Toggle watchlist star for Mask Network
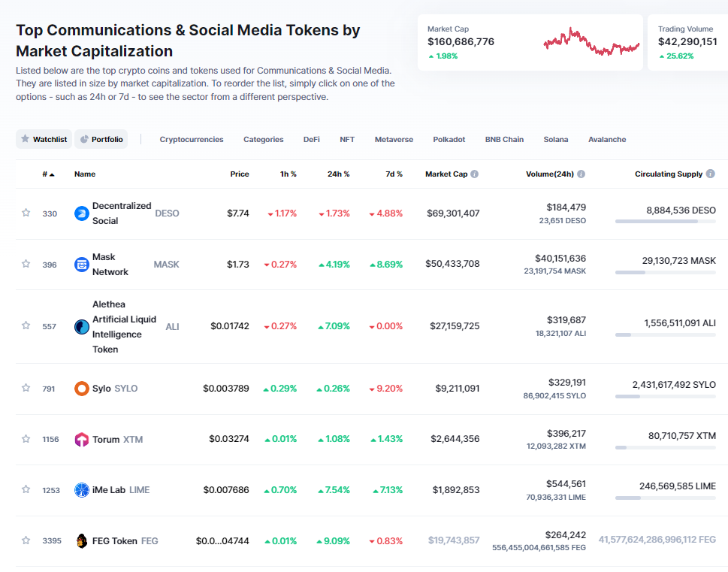The width and height of the screenshot is (728, 572). pyautogui.click(x=26, y=264)
